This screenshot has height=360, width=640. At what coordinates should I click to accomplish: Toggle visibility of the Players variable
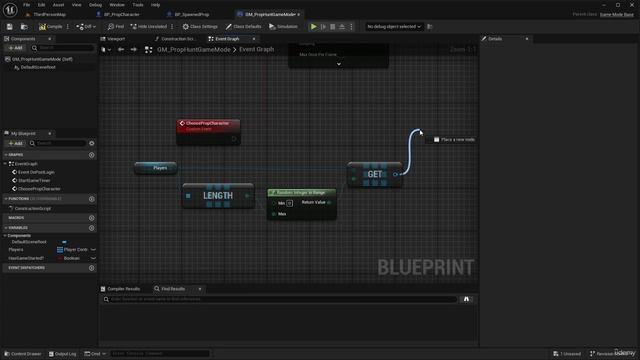click(x=93, y=249)
